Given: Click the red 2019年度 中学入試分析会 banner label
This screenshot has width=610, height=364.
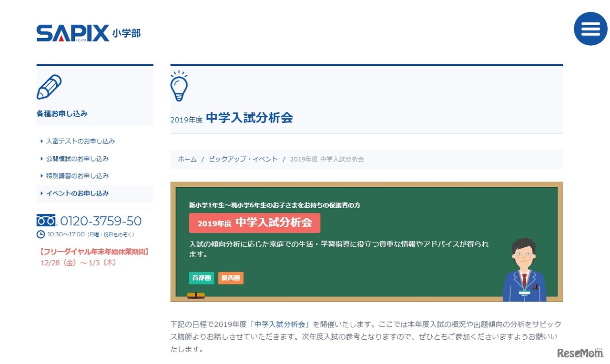Looking at the screenshot, I should click(x=254, y=223).
